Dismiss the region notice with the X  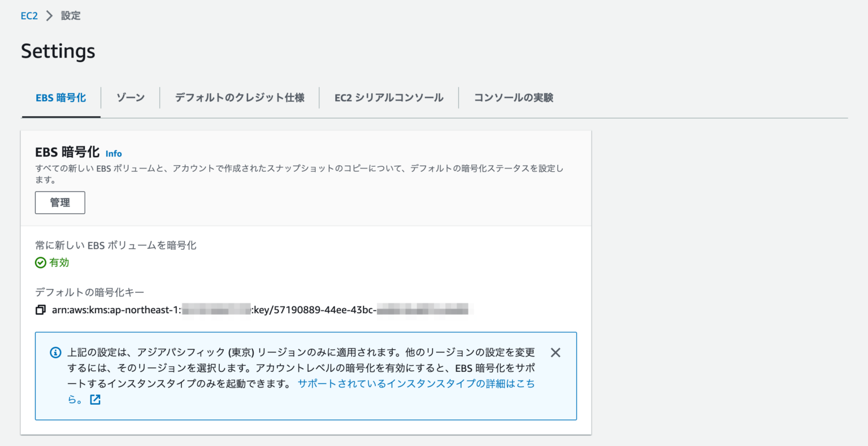(x=555, y=352)
